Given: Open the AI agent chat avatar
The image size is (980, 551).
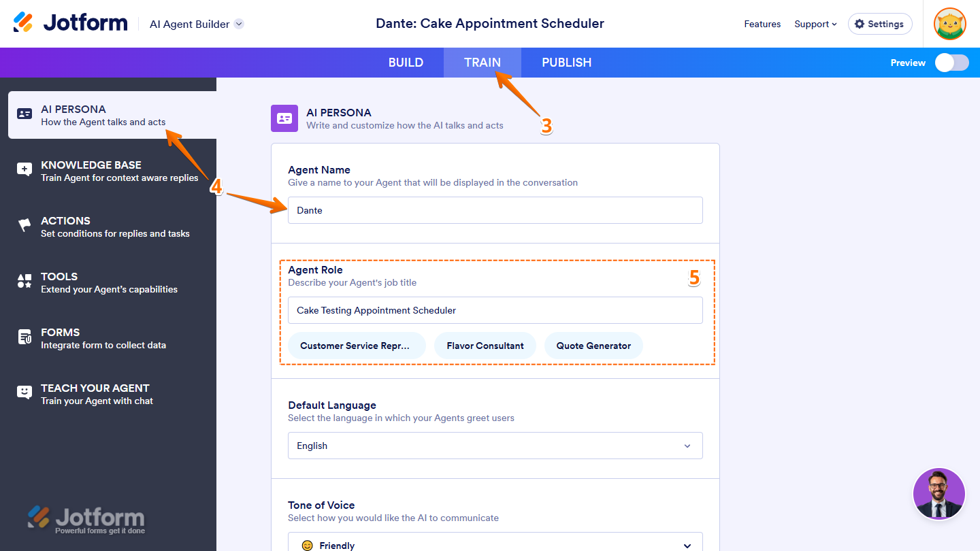Looking at the screenshot, I should click(x=939, y=494).
